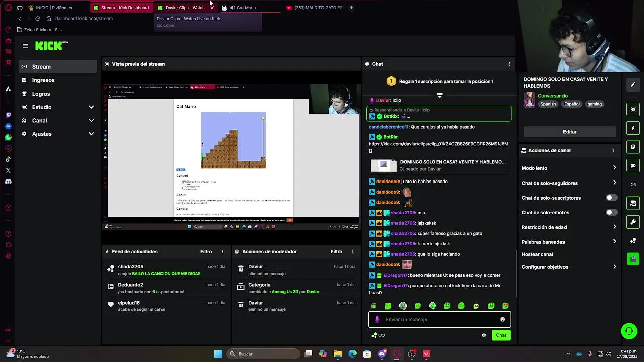644x362 pixels.
Task: Open chat settings gear icon
Action: (484, 335)
